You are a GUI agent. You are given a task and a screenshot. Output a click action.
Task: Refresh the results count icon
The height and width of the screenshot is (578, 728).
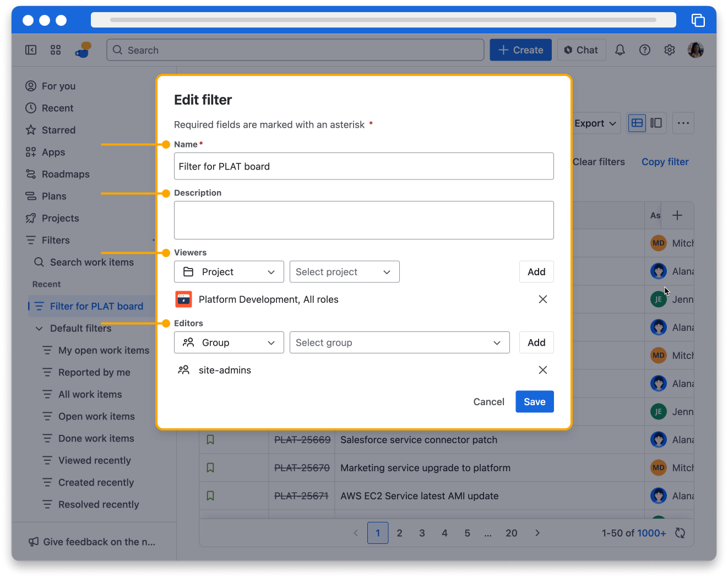tap(680, 533)
